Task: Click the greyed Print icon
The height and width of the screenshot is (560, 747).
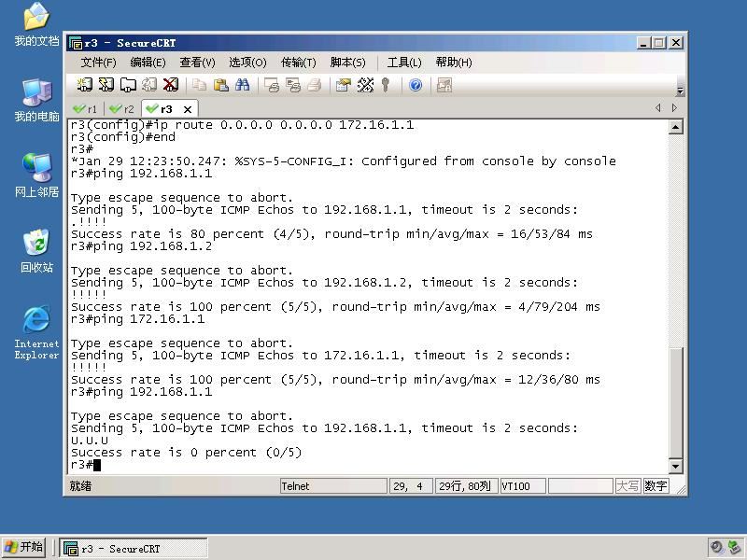Action: click(315, 85)
